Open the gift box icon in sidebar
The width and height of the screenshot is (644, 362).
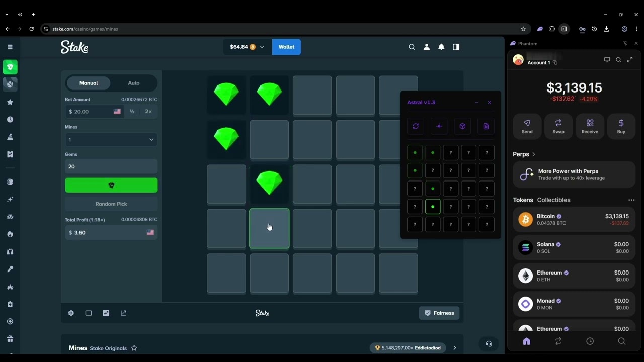tap(10, 339)
